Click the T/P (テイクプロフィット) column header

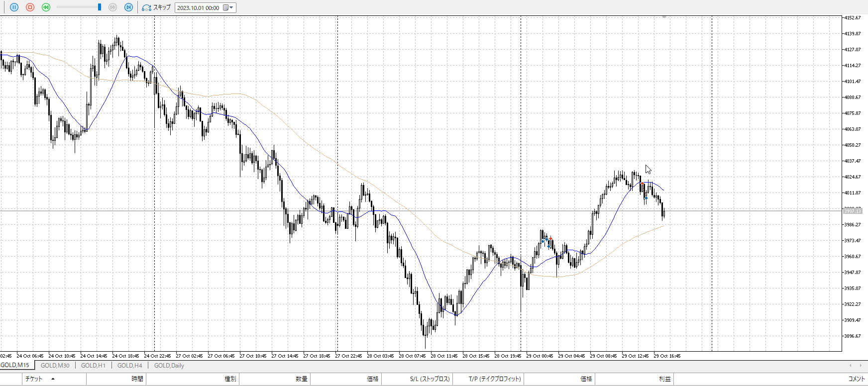coord(495,379)
